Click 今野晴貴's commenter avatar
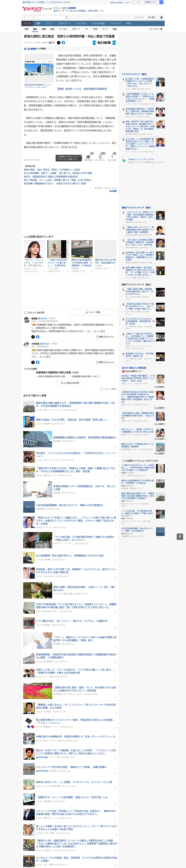 click(x=26, y=345)
